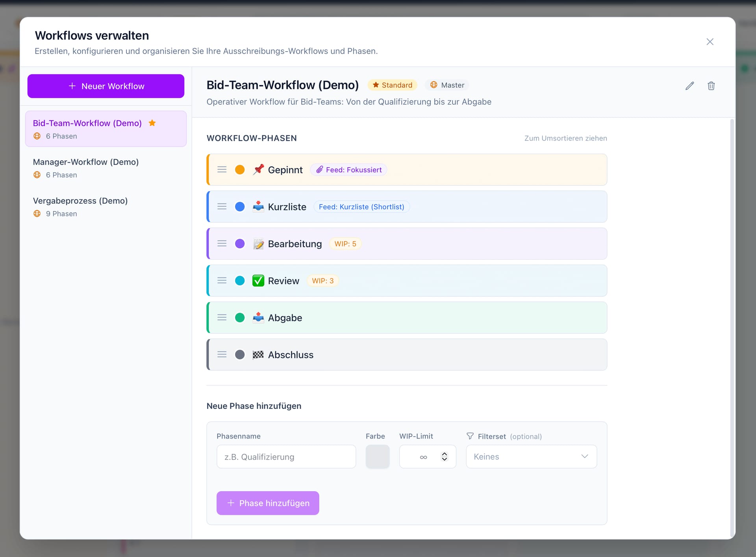Click the purple color dot of Bearbeitung
The width and height of the screenshot is (756, 557).
(240, 244)
